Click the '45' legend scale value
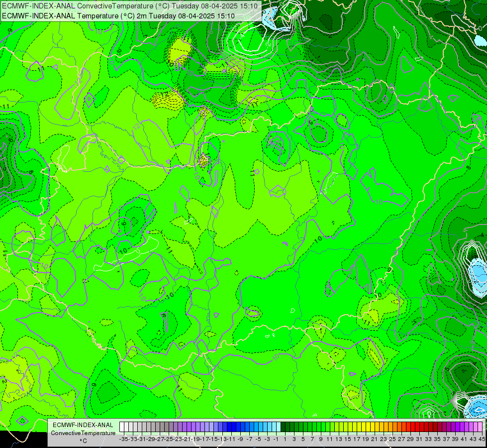The height and width of the screenshot is (448, 487). (482, 439)
